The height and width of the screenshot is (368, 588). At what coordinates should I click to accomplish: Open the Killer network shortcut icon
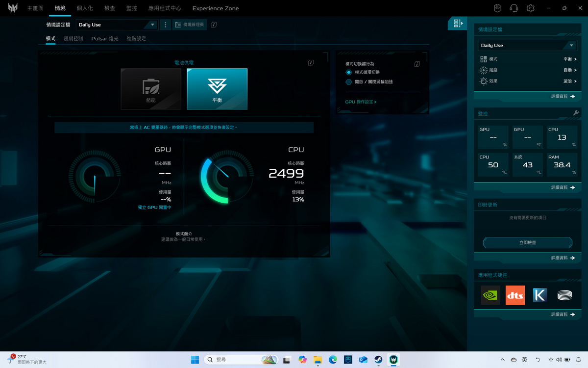tap(539, 295)
